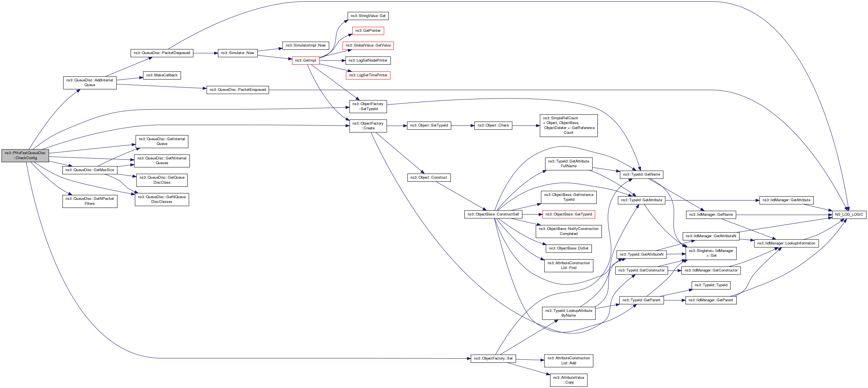Image resolution: width=868 pixels, height=388 pixels.
Task: Click the ns3::AttributeValue::Copy node
Action: tap(568, 380)
